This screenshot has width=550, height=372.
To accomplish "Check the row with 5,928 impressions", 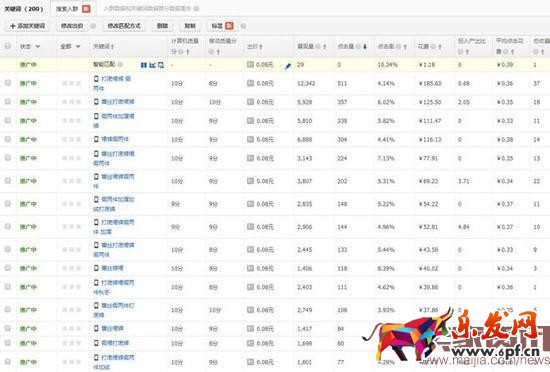I will click(x=7, y=102).
